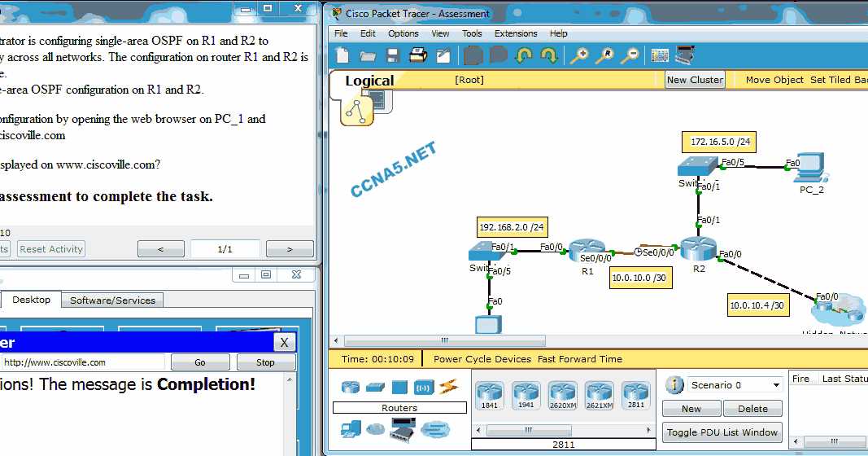Screen dimensions: 868x456
Task: Go to previous instruction page
Action: [x=160, y=249]
